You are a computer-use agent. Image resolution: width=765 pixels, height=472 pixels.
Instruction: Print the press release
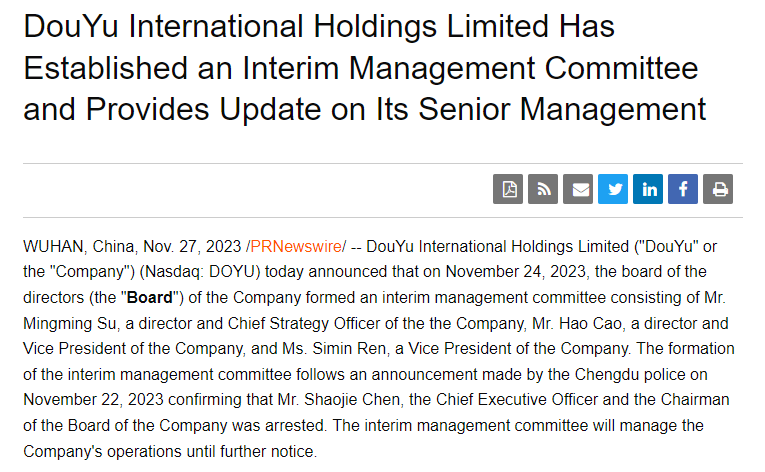tap(718, 189)
